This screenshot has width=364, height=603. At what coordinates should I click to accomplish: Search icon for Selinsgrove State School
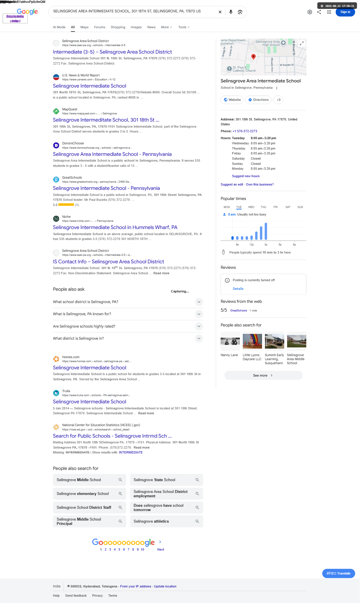(197, 480)
